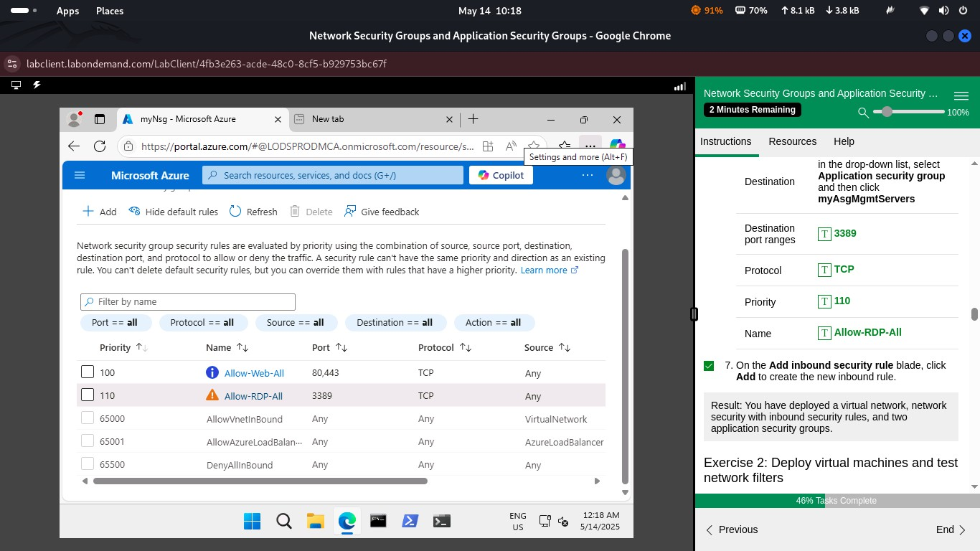Open the "Source == all" filter dropdown
This screenshot has width=980, height=551.
(x=296, y=322)
